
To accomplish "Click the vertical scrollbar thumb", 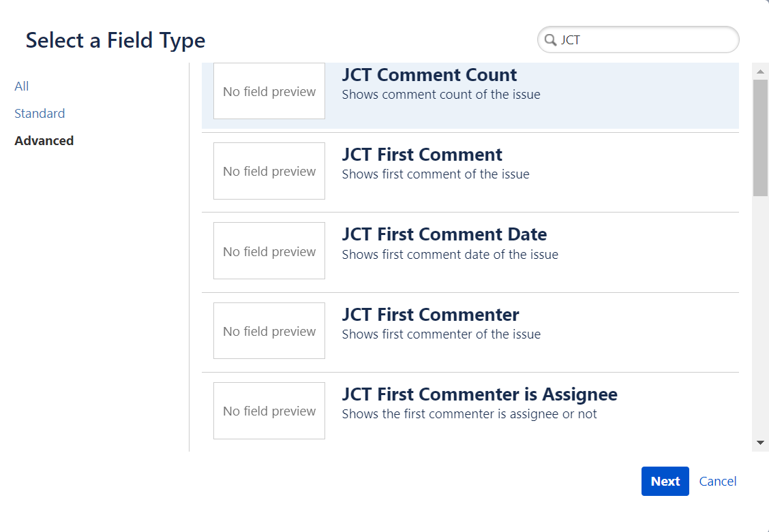I will click(761, 136).
